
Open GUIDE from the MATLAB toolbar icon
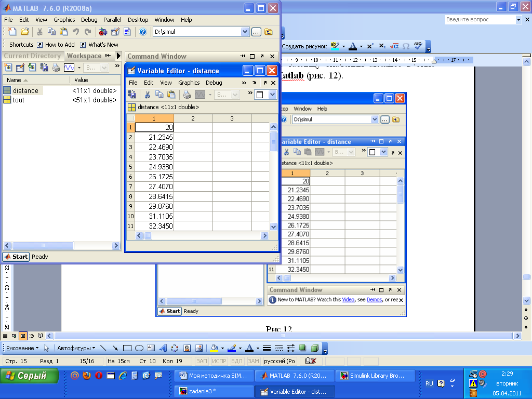click(115, 32)
